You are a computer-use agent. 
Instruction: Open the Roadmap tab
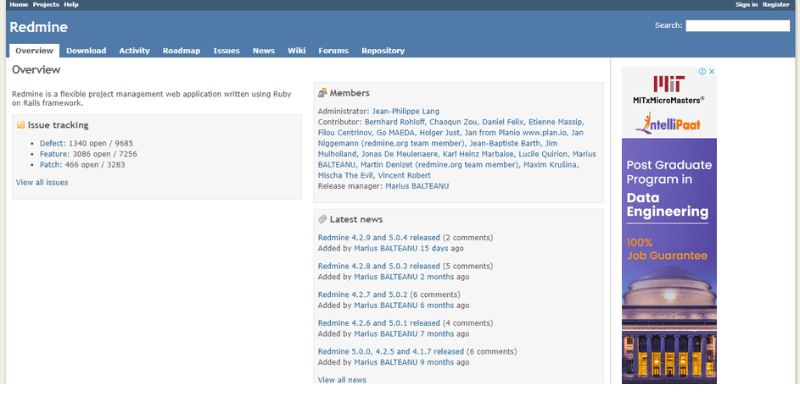click(x=182, y=51)
